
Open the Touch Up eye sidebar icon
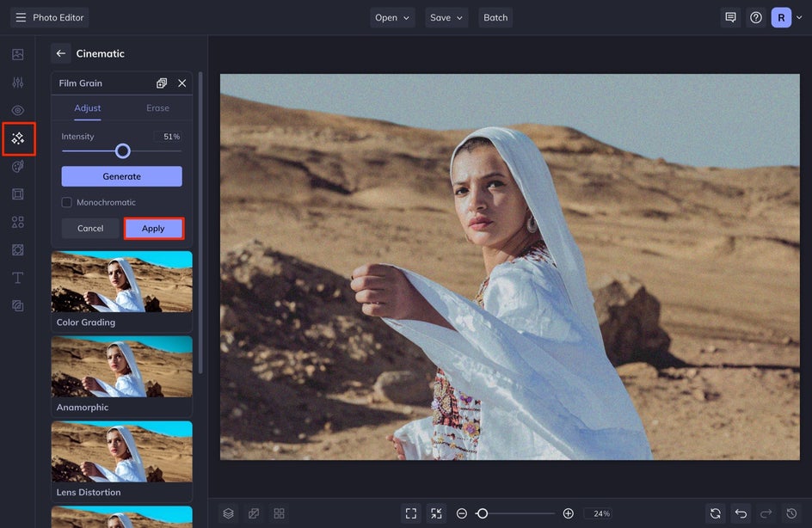click(x=17, y=110)
